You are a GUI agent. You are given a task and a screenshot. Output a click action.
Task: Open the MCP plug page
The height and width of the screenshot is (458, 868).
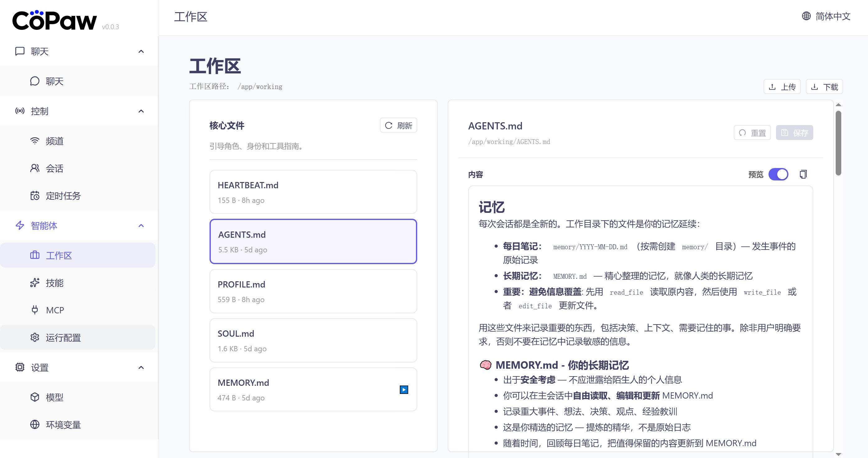tap(55, 310)
